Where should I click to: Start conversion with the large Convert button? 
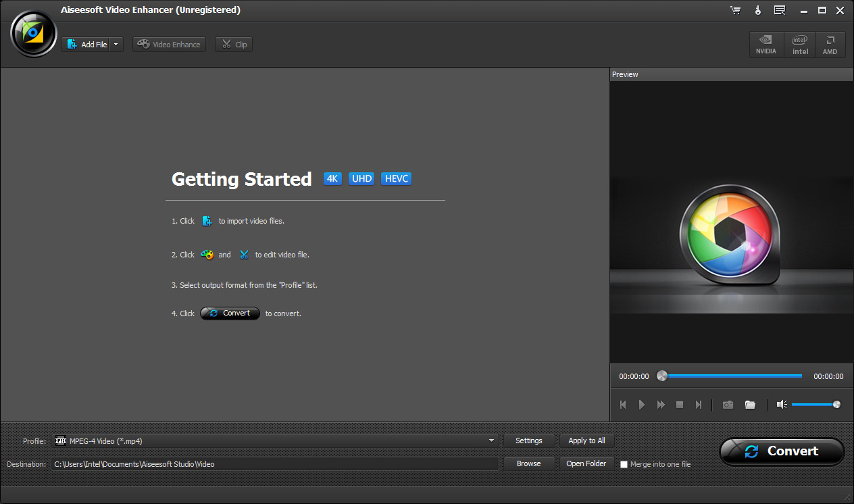click(782, 451)
